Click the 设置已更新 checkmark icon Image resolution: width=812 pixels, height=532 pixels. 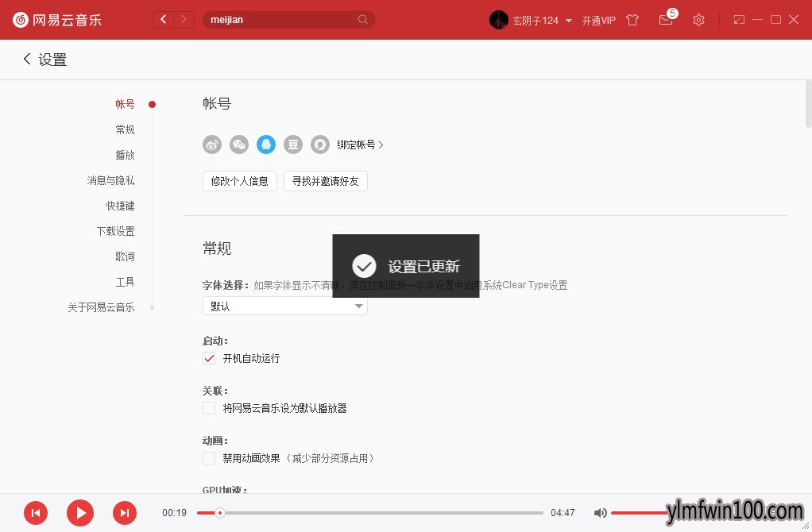364,266
